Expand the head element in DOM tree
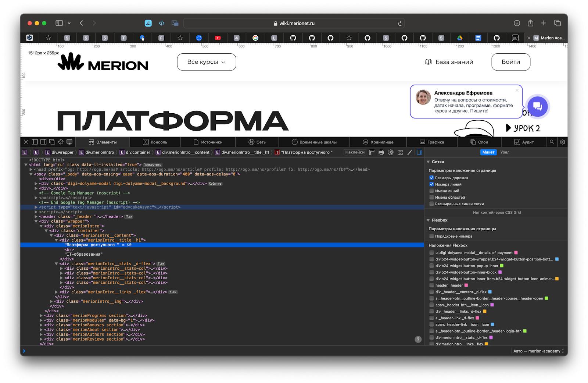The image size is (588, 383). [31, 170]
